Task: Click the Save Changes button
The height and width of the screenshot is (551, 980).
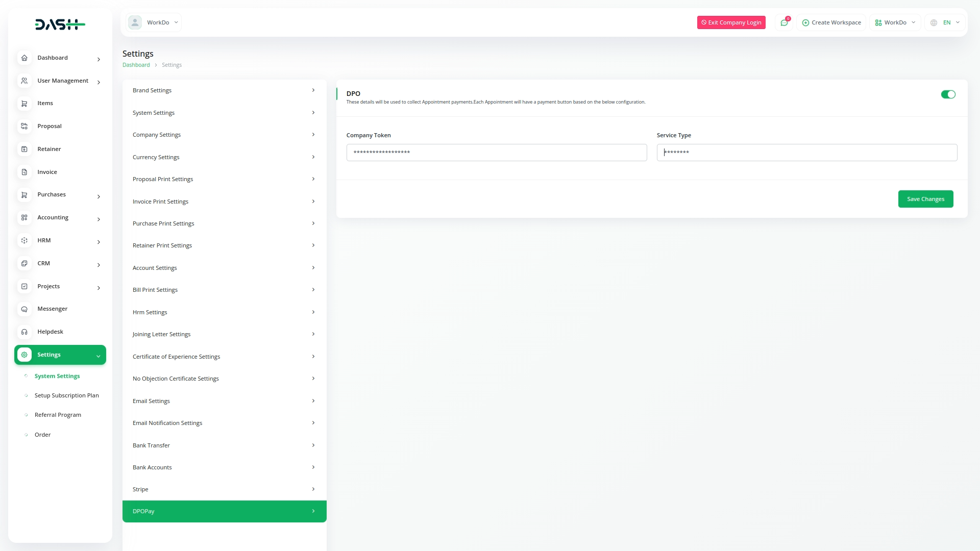Action: 925,199
